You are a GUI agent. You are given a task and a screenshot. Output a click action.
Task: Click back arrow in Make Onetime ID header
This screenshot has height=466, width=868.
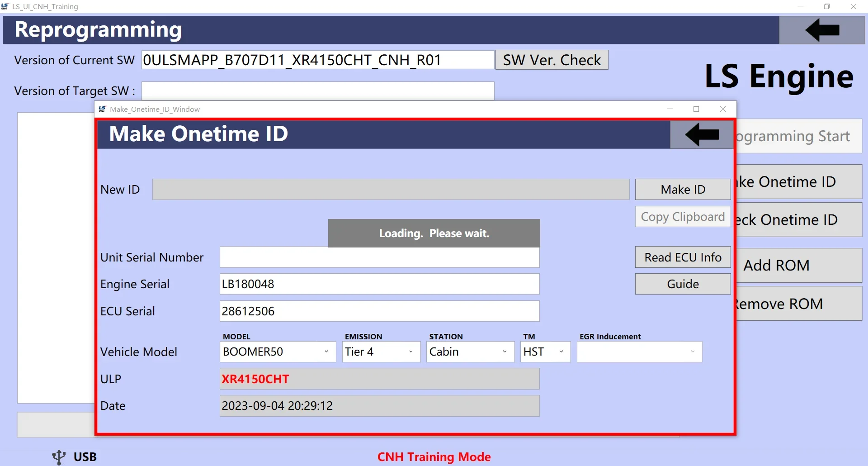[x=701, y=134]
